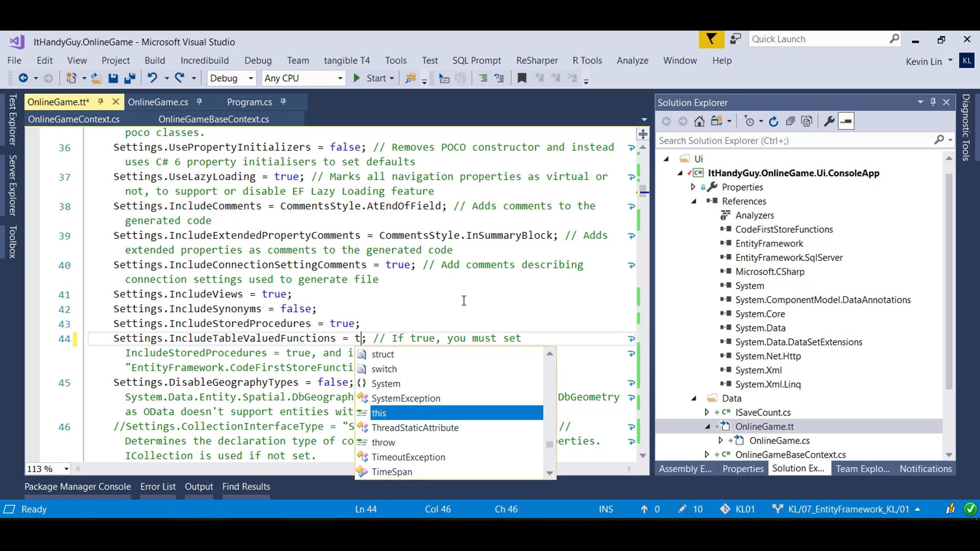Image resolution: width=980 pixels, height=551 pixels.
Task: Toggle Preview Selected Items button
Action: [x=846, y=121]
